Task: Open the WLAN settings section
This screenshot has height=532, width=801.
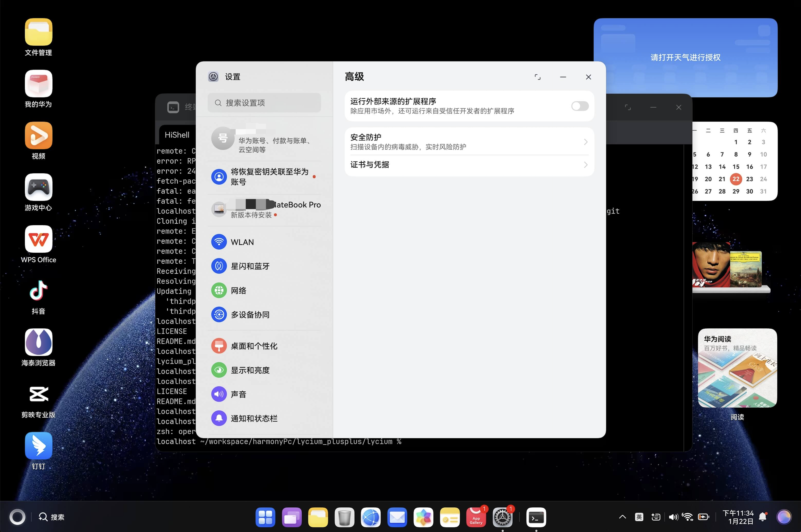Action: point(242,242)
